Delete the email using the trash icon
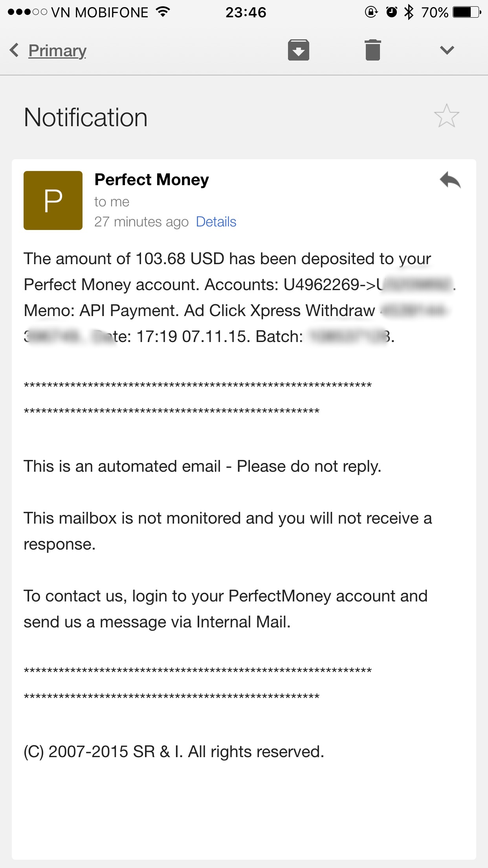The width and height of the screenshot is (488, 868). (372, 50)
